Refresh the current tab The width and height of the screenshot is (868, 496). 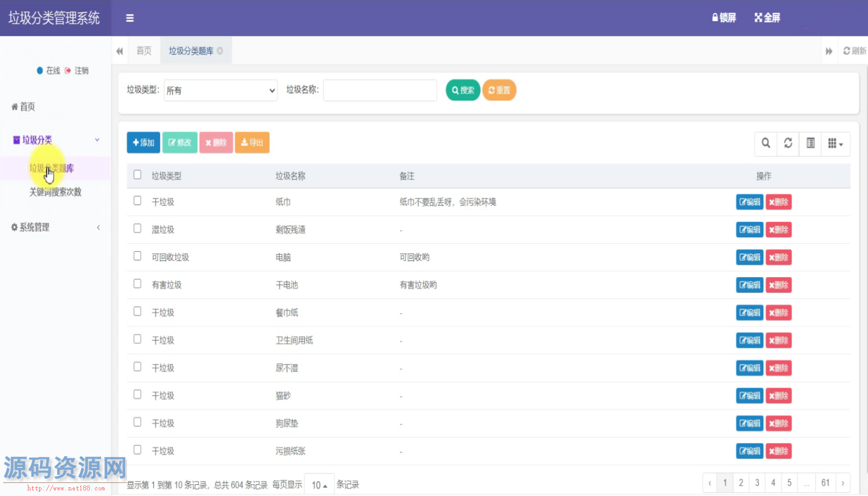coord(854,51)
